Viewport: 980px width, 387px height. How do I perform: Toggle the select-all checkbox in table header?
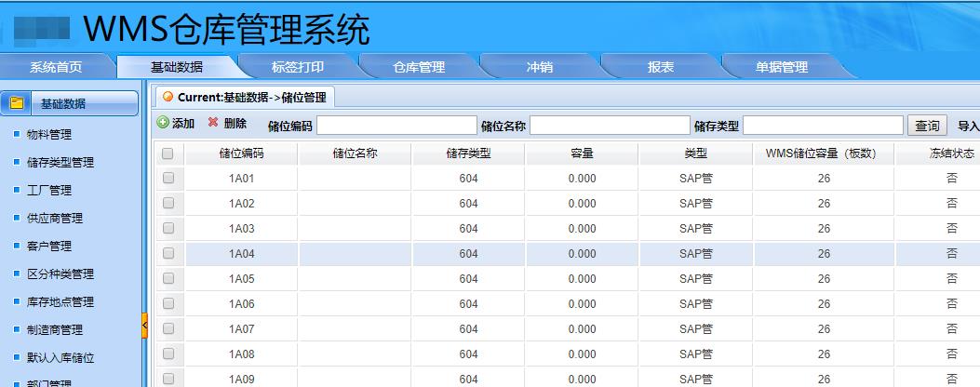[168, 153]
